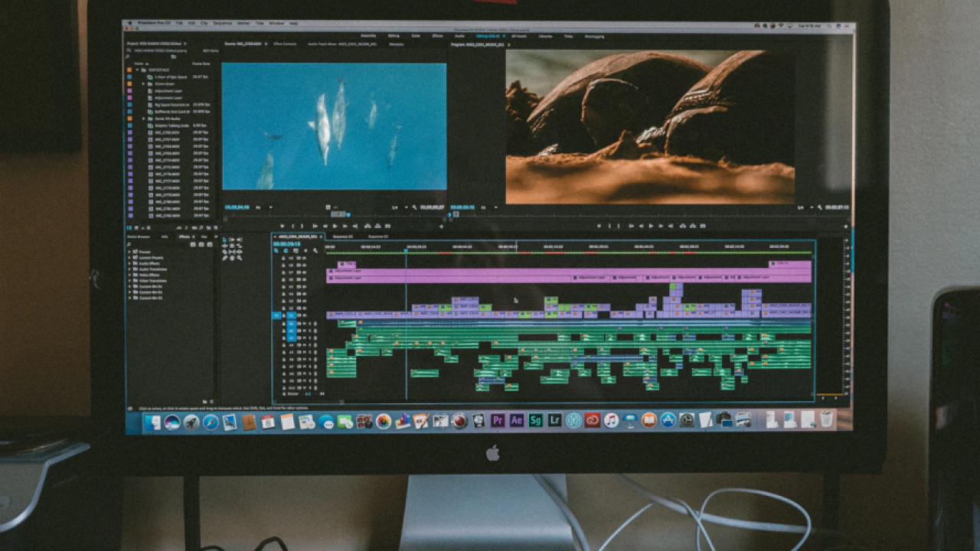The height and width of the screenshot is (551, 980).
Task: Toggle A1 track targeting
Action: 291,324
